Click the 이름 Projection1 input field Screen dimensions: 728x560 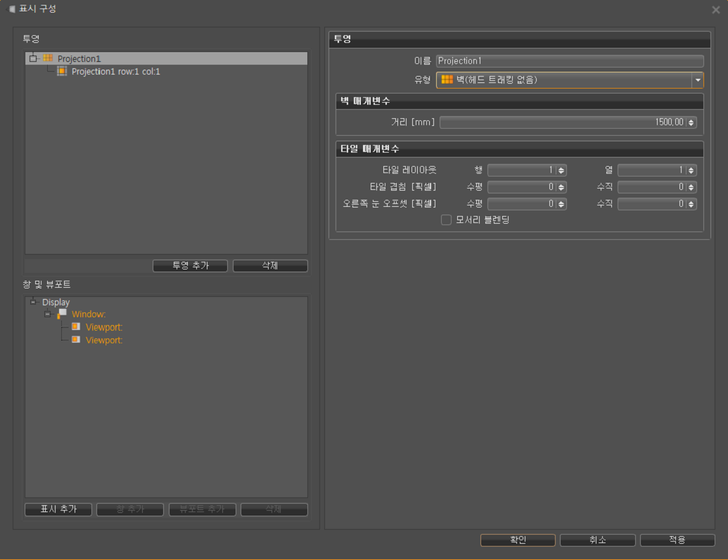point(570,61)
